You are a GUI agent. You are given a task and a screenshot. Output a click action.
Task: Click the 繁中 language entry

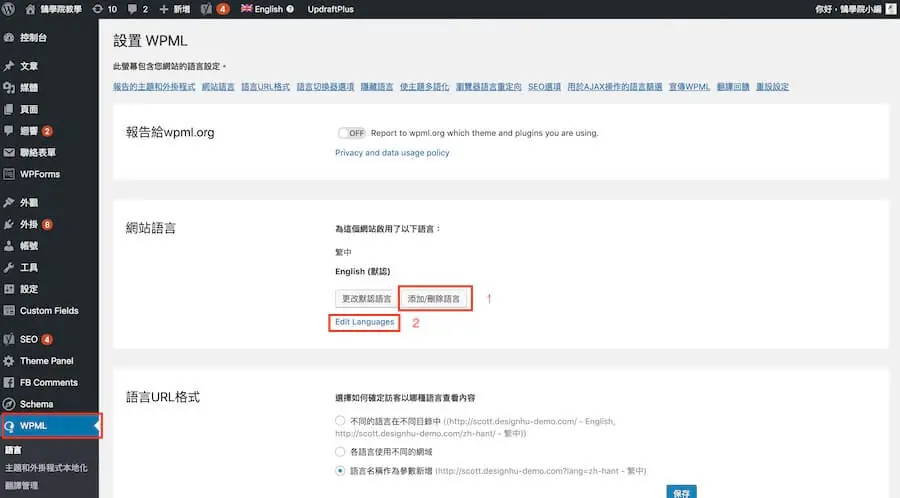tap(343, 252)
